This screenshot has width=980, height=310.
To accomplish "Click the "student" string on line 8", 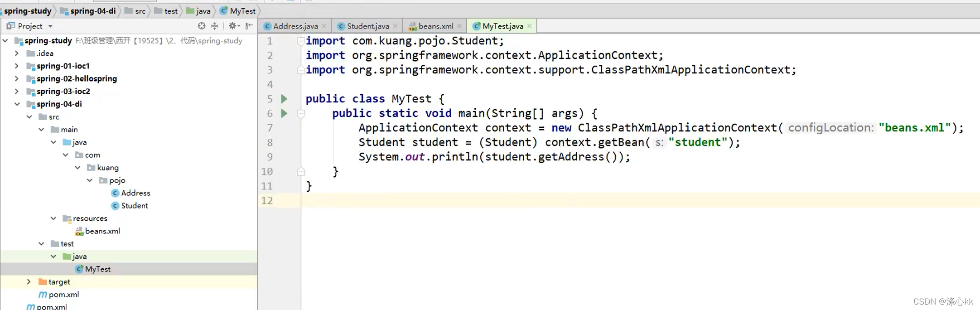I will click(698, 142).
